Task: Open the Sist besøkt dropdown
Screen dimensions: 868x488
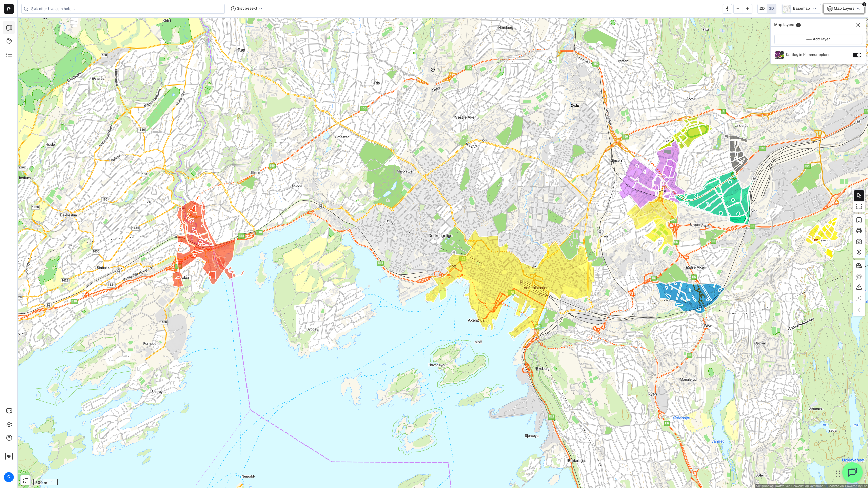Action: pos(246,9)
